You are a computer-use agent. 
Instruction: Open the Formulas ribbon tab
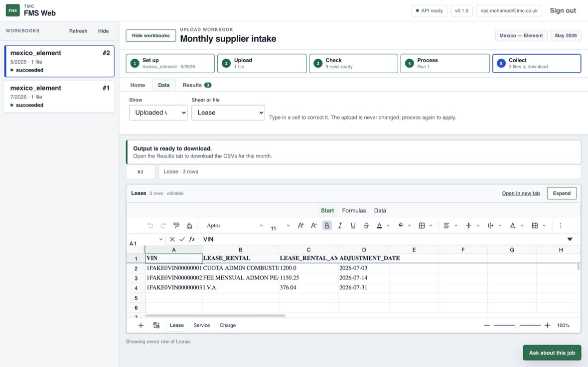(354, 211)
